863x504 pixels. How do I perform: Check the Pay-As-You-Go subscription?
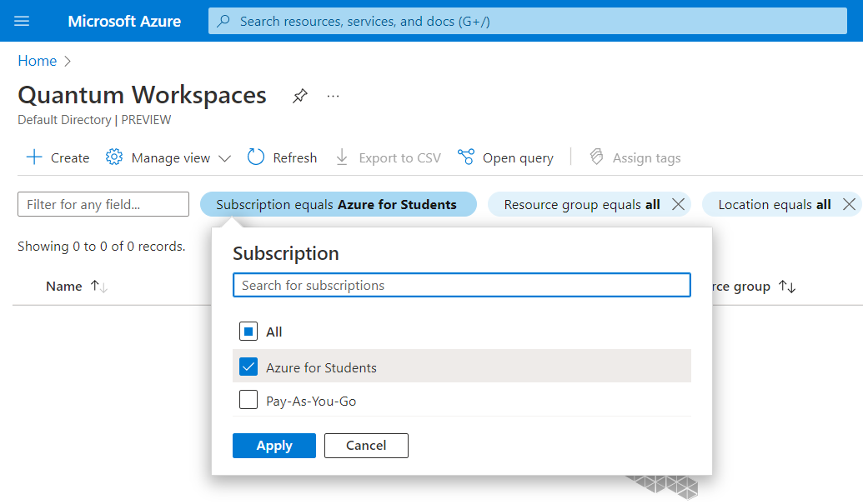pyautogui.click(x=248, y=401)
